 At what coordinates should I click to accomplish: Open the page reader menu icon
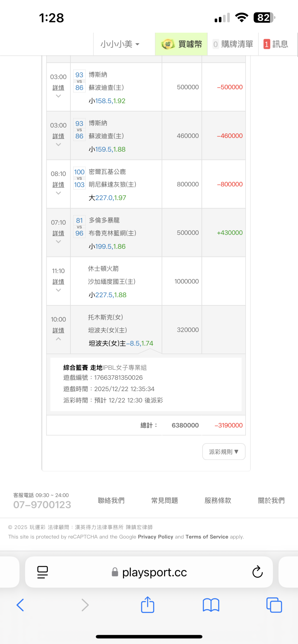coord(42,572)
